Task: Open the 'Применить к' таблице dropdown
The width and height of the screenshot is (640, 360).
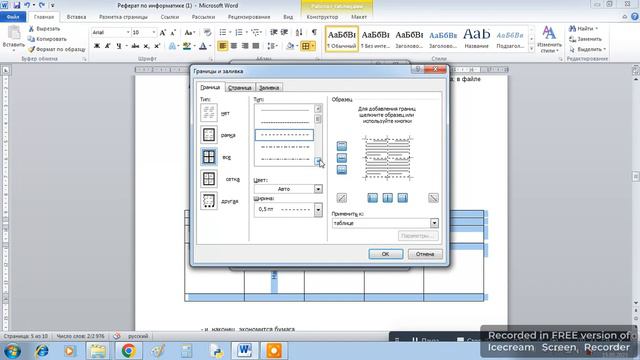Action: 434,223
